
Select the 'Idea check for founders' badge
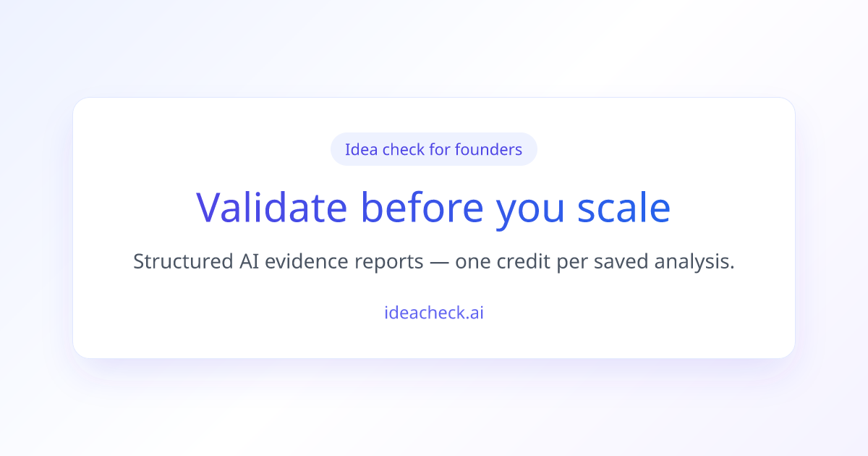tap(434, 149)
